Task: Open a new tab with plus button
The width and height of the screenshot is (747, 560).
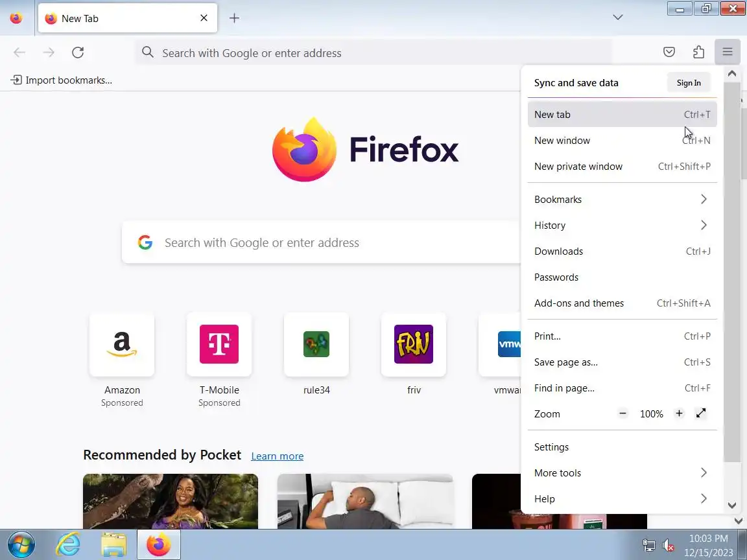Action: [x=234, y=18]
